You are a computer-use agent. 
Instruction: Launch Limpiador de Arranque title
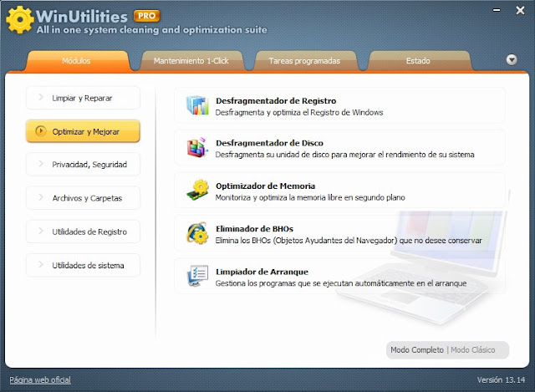point(262,272)
